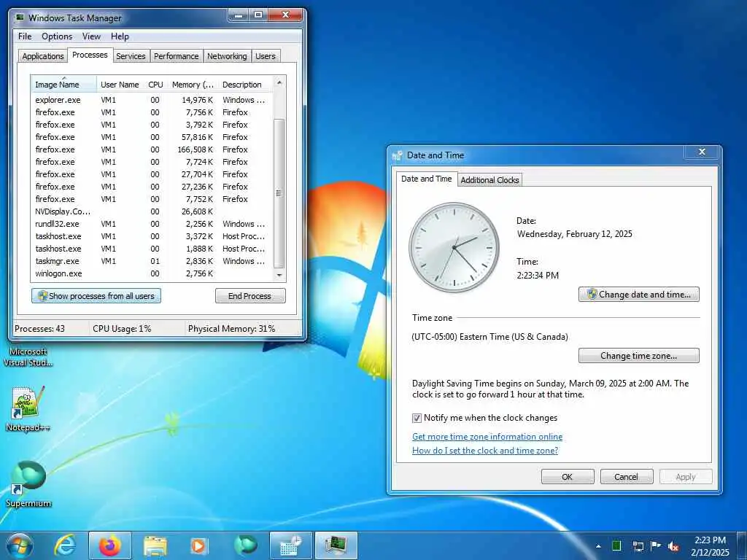Click OK in Date and Time dialog
The width and height of the screenshot is (747, 560).
coord(568,477)
